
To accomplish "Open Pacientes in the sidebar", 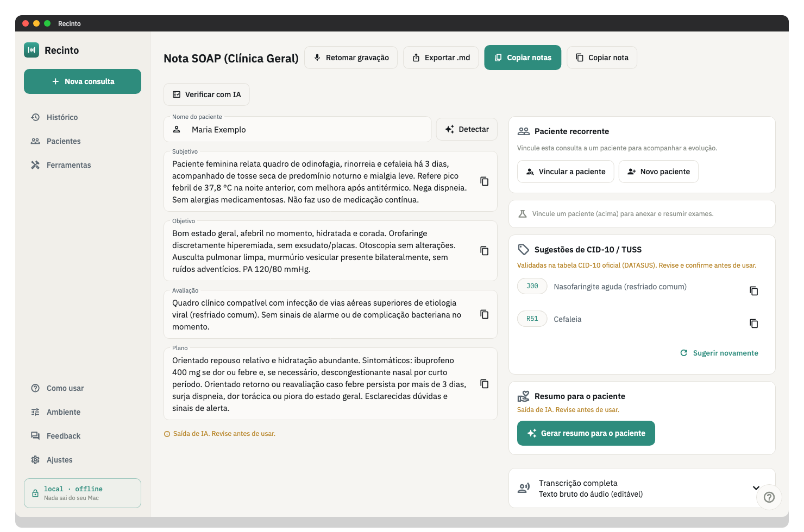I will click(83, 141).
